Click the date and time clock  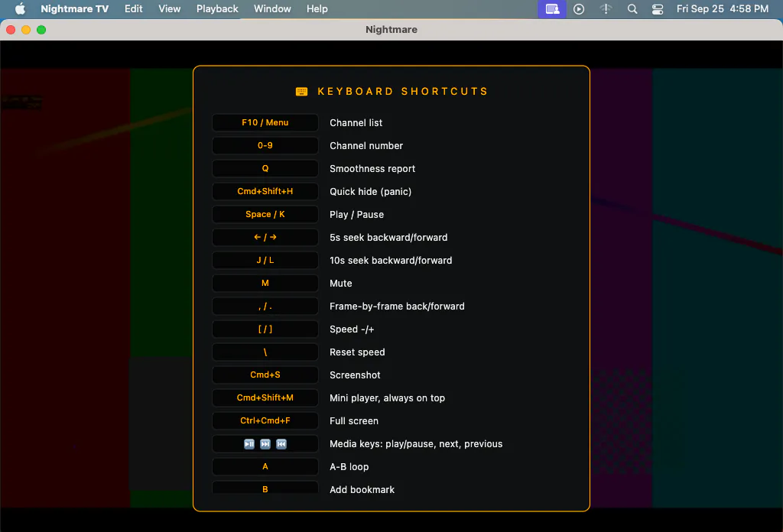722,8
